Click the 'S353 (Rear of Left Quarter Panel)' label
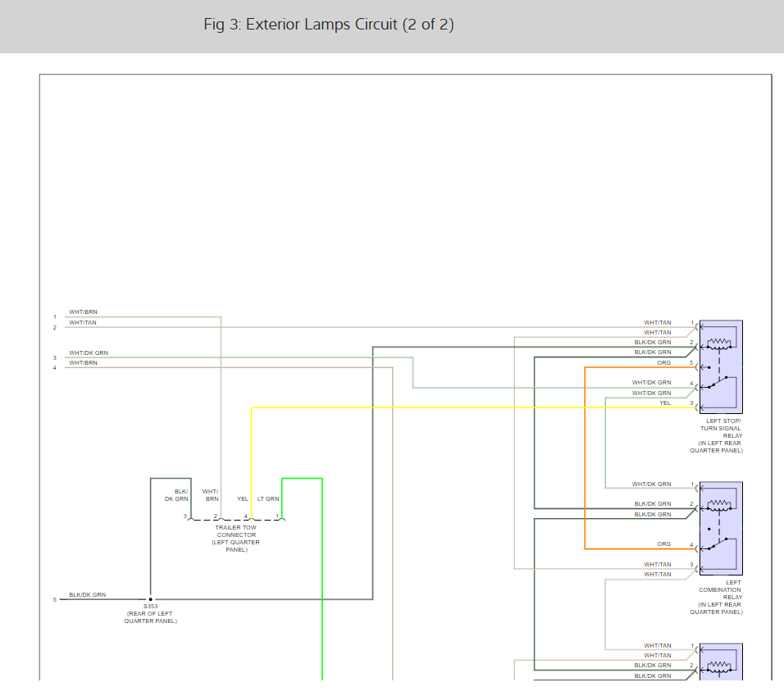The height and width of the screenshot is (696, 784). click(150, 614)
